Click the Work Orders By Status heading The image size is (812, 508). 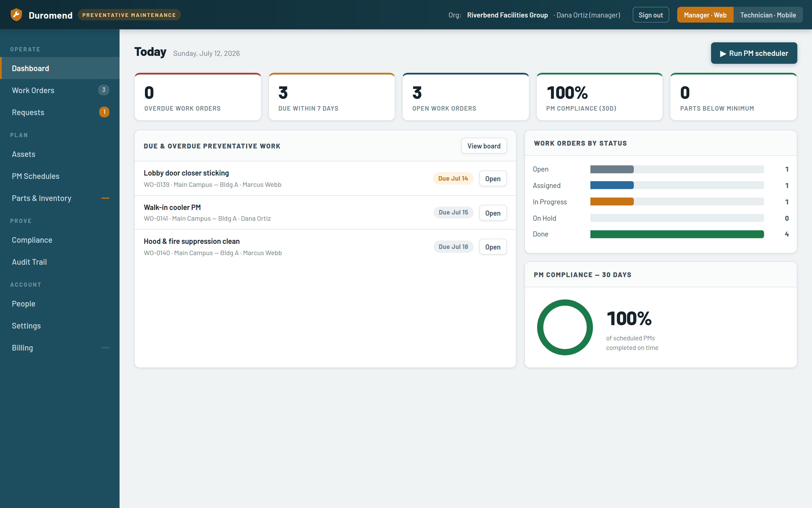pyautogui.click(x=580, y=143)
